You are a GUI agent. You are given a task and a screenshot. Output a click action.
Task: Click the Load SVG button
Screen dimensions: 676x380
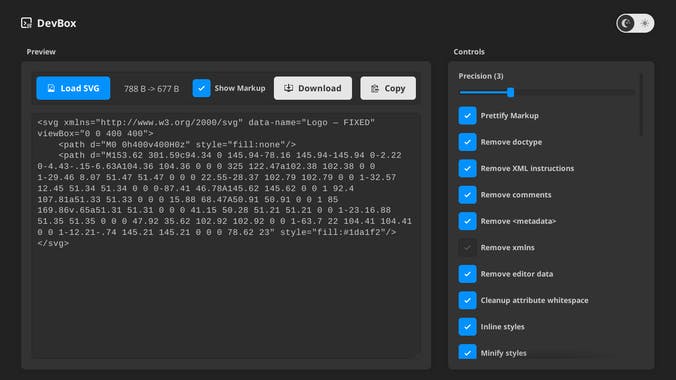tap(73, 88)
